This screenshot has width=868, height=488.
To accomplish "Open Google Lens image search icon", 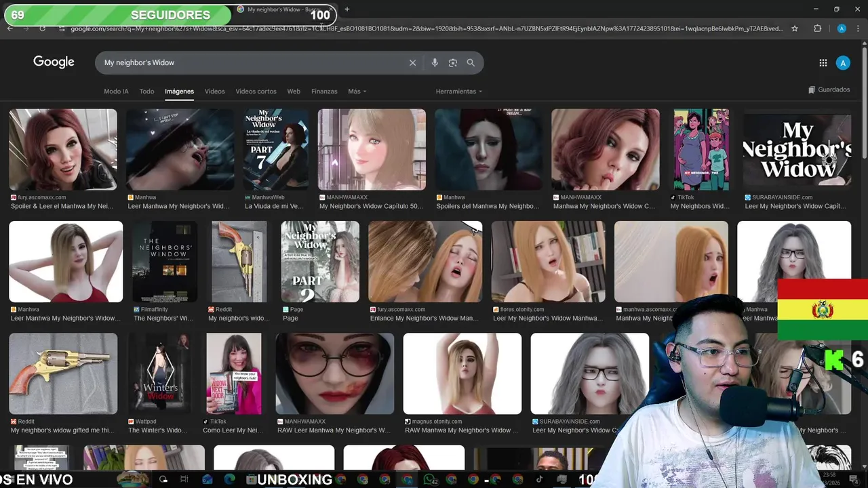I will (453, 62).
